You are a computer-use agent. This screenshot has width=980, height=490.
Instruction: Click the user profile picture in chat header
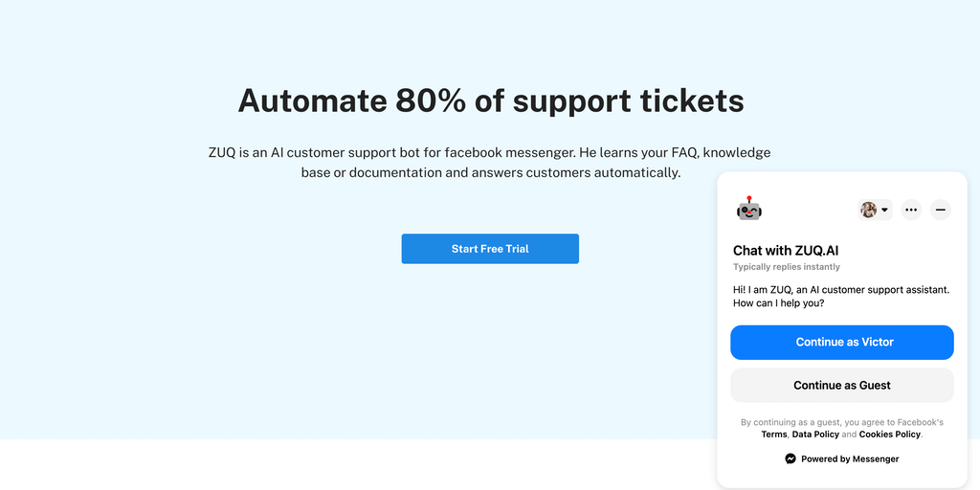[x=868, y=210]
